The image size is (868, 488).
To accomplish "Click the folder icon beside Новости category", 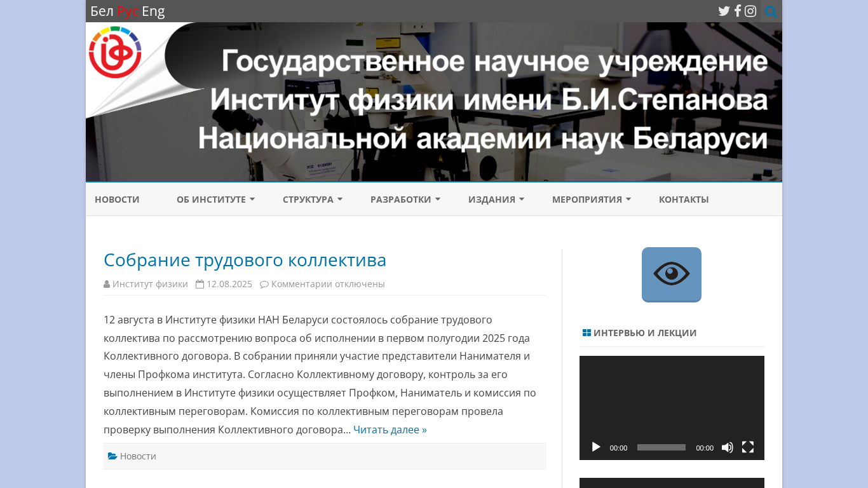I will pyautogui.click(x=112, y=456).
